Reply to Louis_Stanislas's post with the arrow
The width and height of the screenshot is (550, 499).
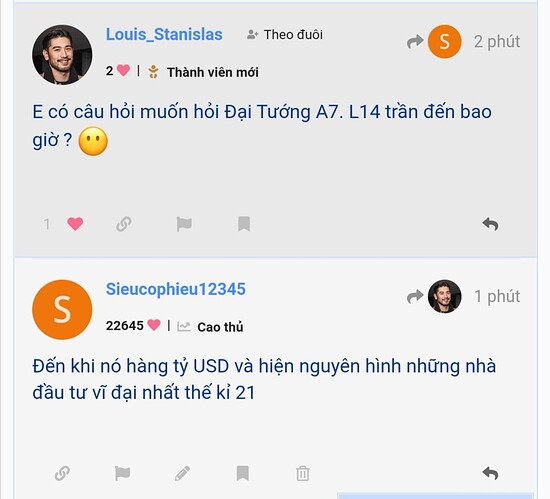point(490,224)
